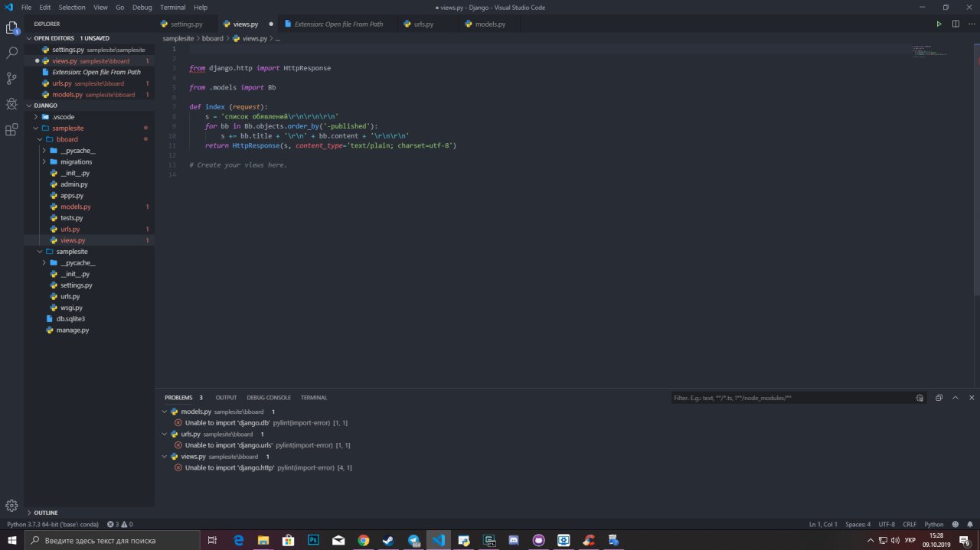This screenshot has height=550, width=980.
Task: Collapse all problems in the Problems panel
Action: point(939,398)
